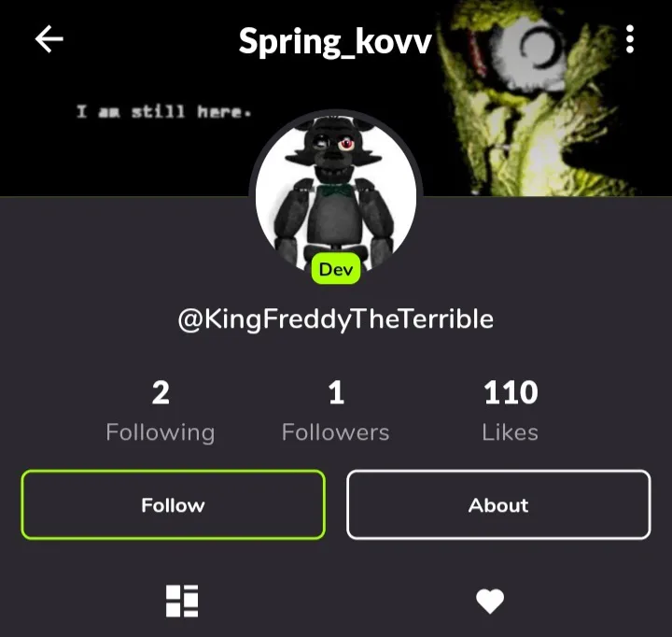Follow the Spring_kovv profile
672x637 pixels.
[174, 505]
